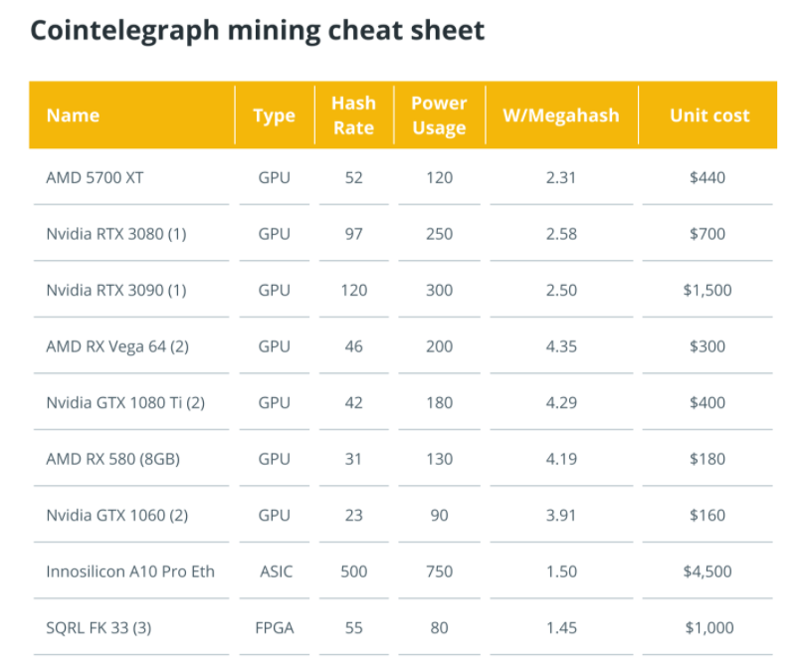
Task: Click the FPGA type cell
Action: (x=274, y=628)
